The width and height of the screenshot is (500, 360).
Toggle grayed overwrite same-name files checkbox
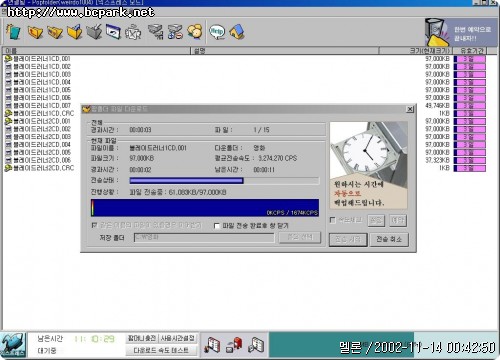point(94,225)
